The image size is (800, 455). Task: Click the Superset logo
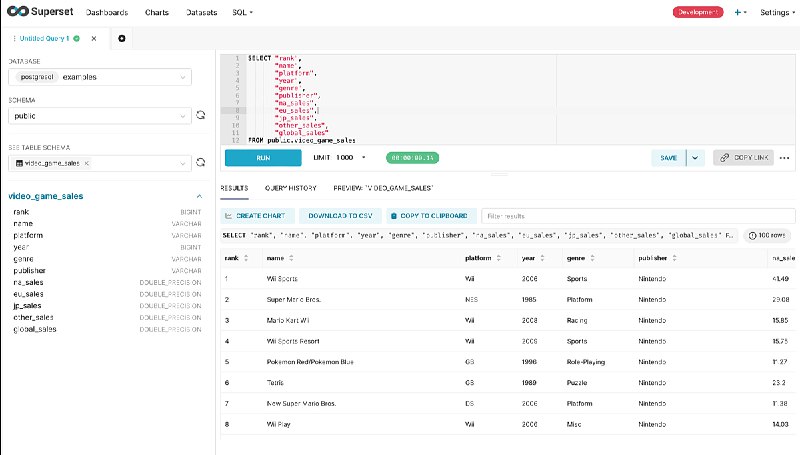[40, 11]
